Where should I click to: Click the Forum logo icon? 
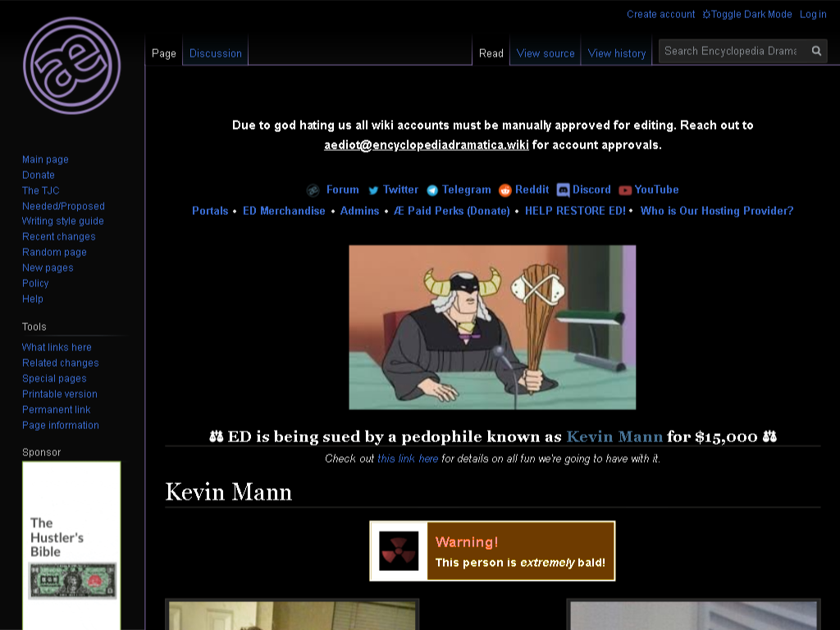pyautogui.click(x=313, y=190)
